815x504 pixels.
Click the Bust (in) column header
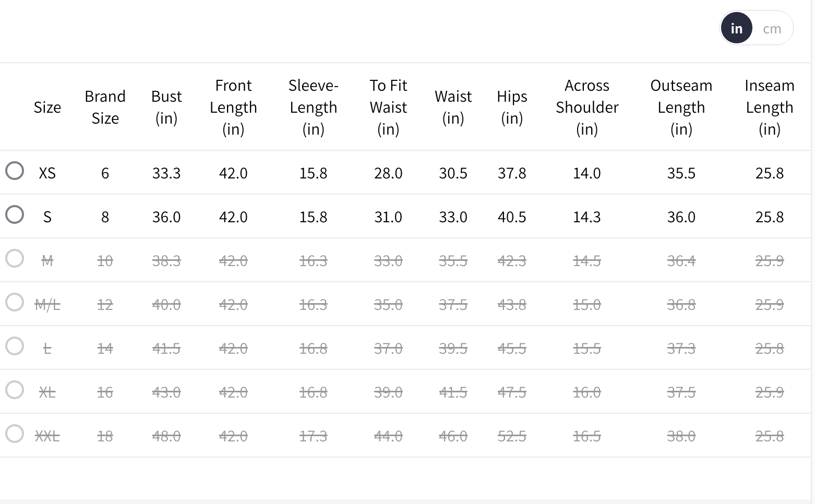166,107
